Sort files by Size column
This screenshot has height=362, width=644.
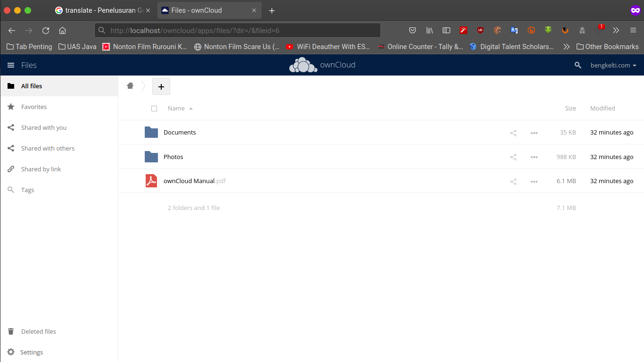pyautogui.click(x=570, y=108)
